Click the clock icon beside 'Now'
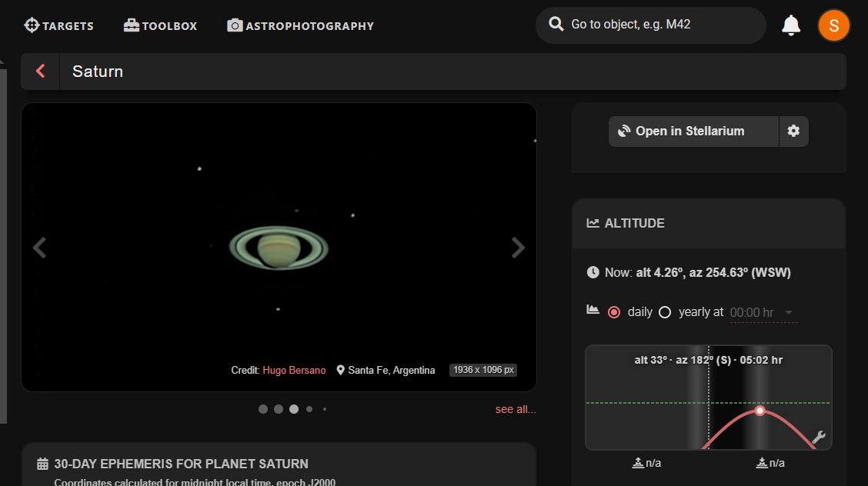Viewport: 868px width, 486px height. coord(593,272)
